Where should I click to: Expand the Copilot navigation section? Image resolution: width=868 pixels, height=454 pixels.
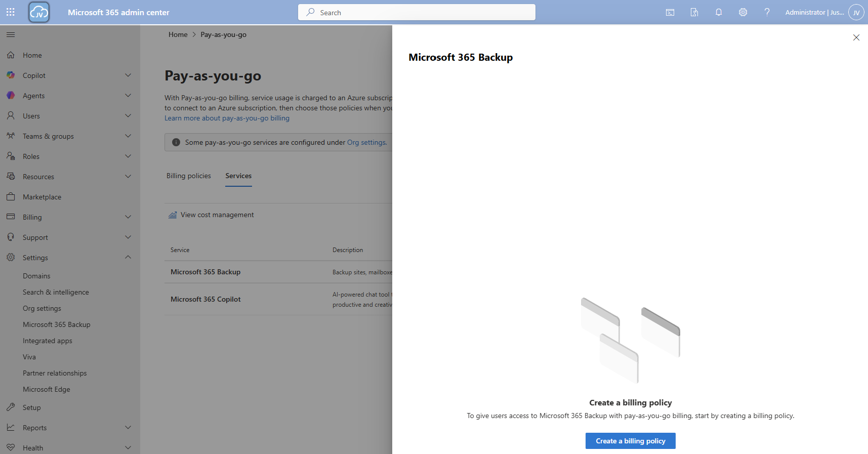pyautogui.click(x=128, y=75)
